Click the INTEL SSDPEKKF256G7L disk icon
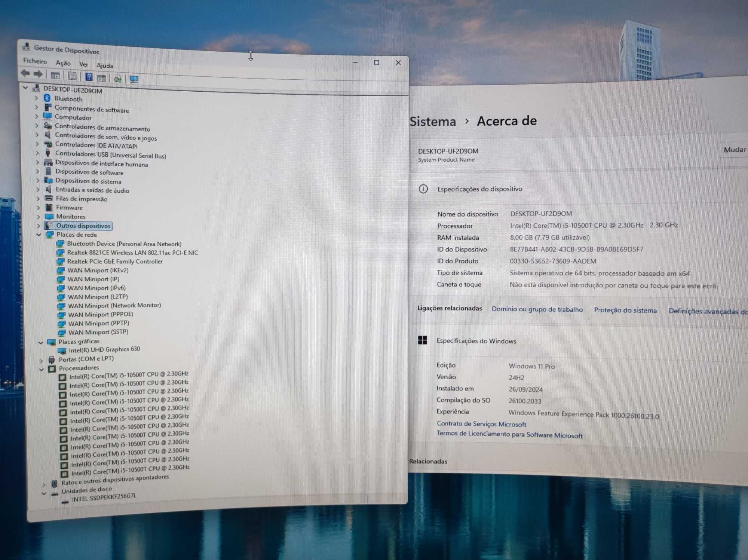 coord(65,502)
